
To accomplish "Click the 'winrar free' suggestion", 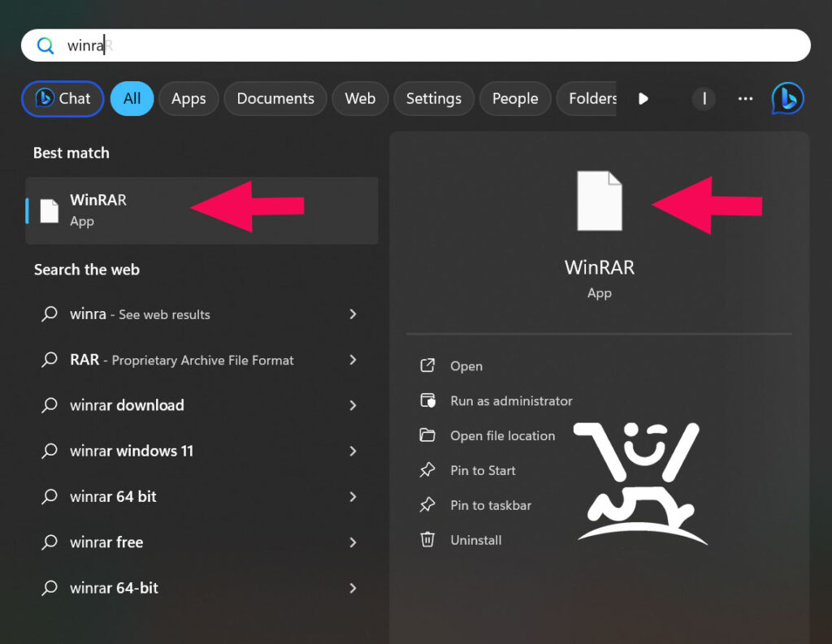I will (201, 542).
